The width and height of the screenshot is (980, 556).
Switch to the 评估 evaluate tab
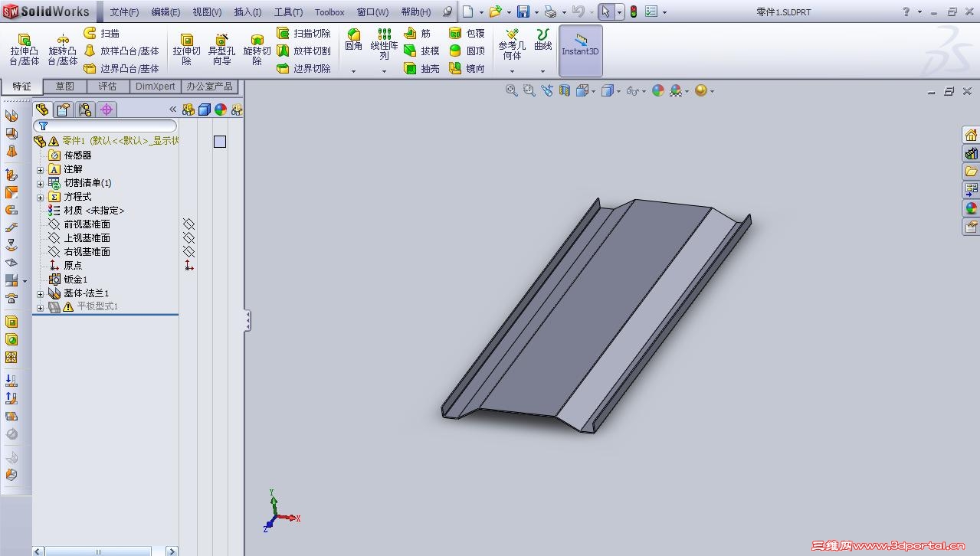(x=108, y=87)
